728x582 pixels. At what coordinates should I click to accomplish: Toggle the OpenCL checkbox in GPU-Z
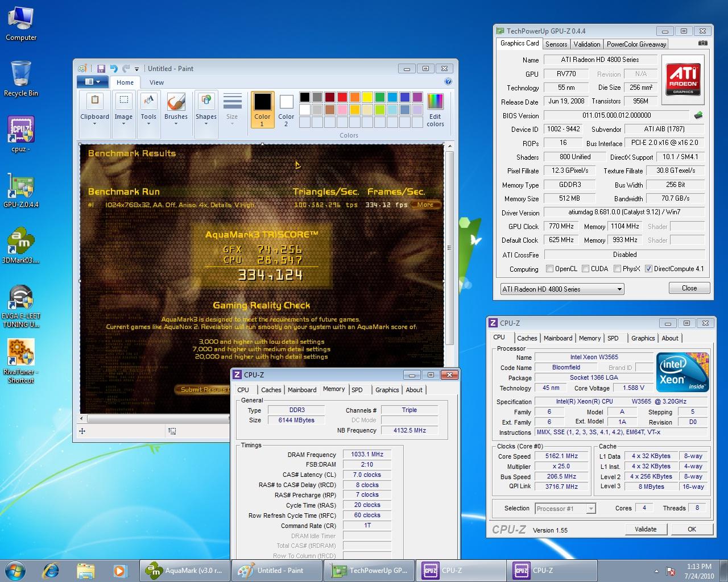(549, 269)
